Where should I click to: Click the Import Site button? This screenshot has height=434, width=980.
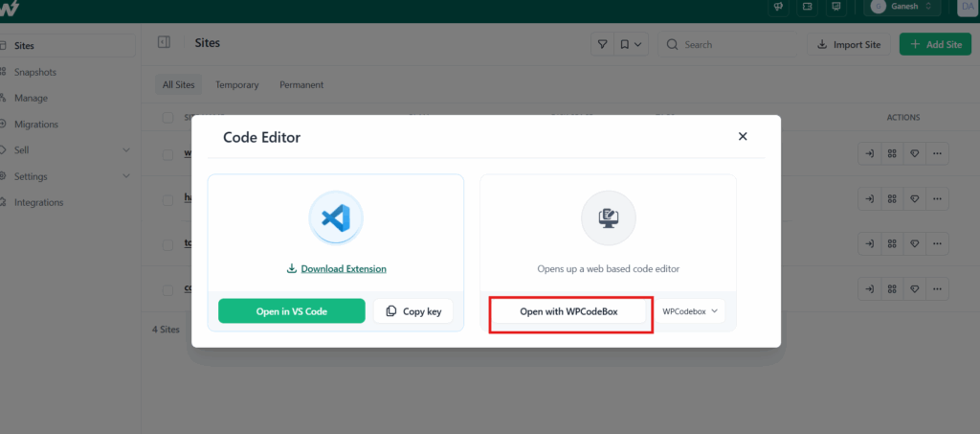click(849, 44)
